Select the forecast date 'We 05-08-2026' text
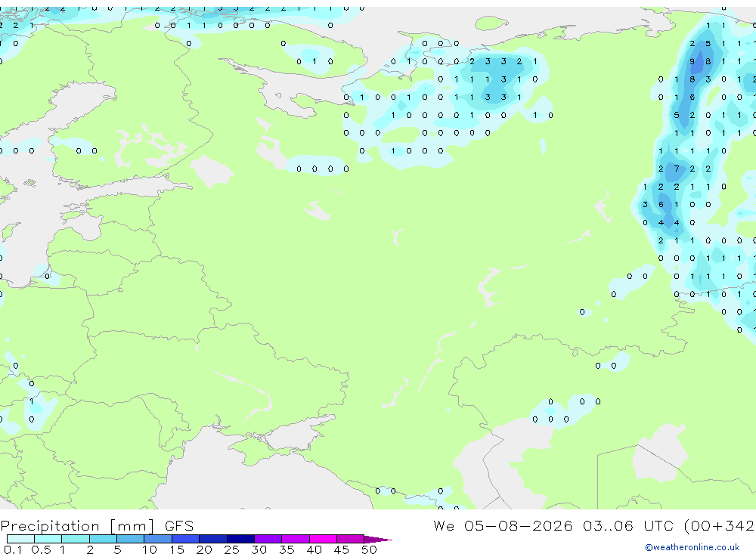The image size is (756, 554). (503, 525)
